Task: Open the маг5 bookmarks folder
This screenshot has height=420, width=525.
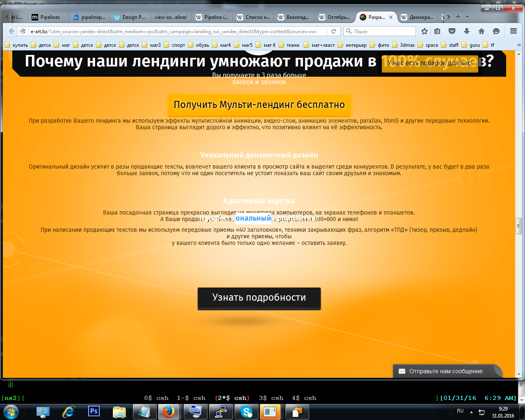Action: pyautogui.click(x=243, y=45)
